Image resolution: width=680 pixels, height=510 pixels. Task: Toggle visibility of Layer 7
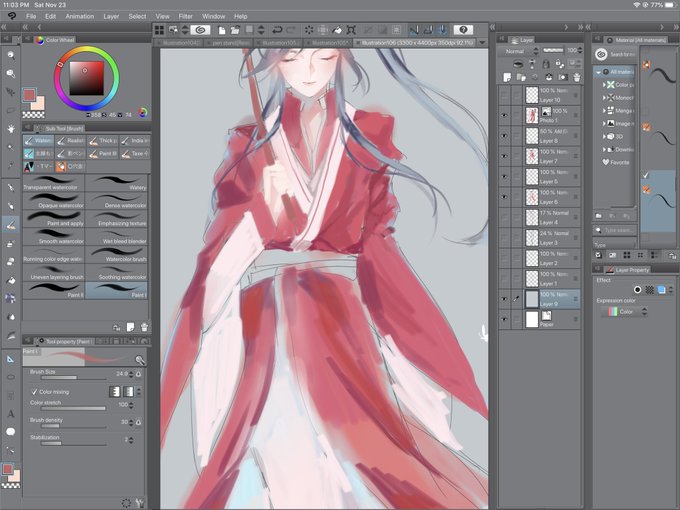[504, 156]
